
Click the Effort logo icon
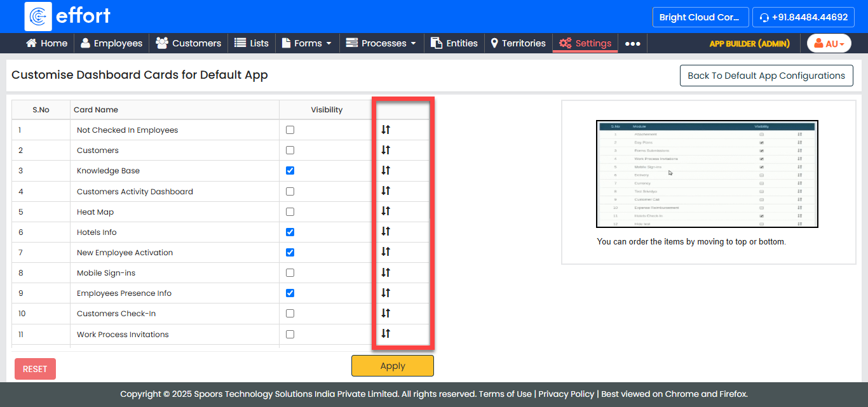pyautogui.click(x=38, y=17)
